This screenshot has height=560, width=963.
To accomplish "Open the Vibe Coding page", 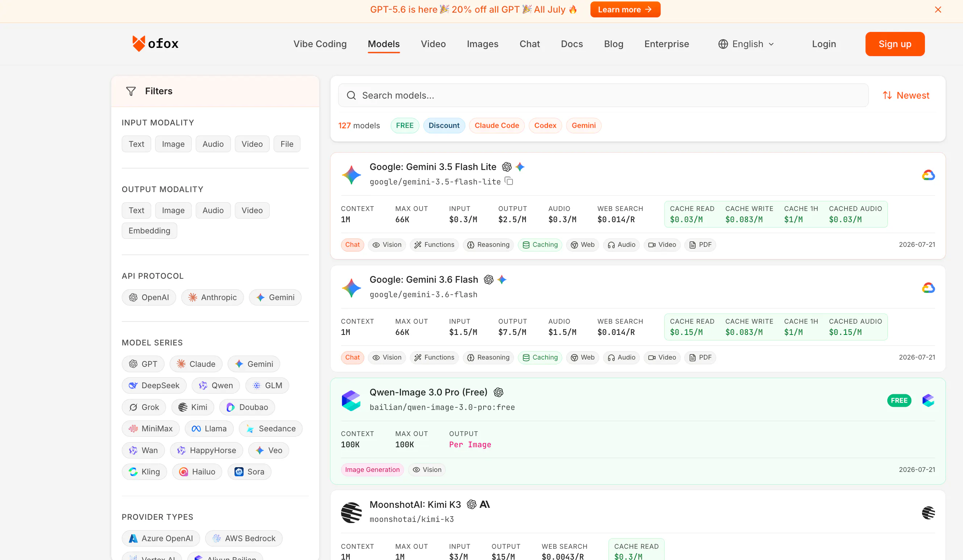I will [320, 44].
